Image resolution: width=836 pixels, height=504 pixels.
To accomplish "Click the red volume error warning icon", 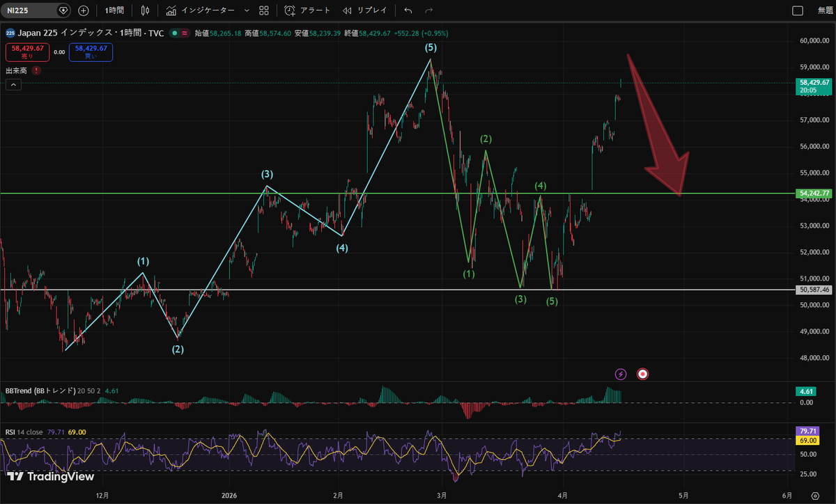I will pyautogui.click(x=36, y=70).
